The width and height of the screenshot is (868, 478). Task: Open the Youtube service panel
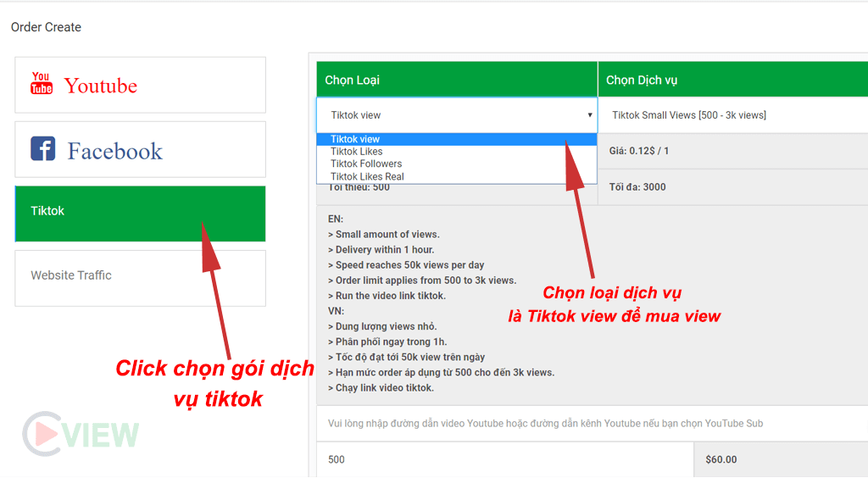click(x=140, y=86)
